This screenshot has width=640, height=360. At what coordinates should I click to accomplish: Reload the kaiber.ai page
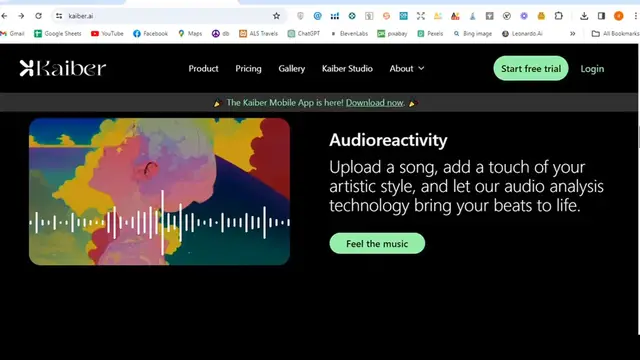(x=38, y=16)
